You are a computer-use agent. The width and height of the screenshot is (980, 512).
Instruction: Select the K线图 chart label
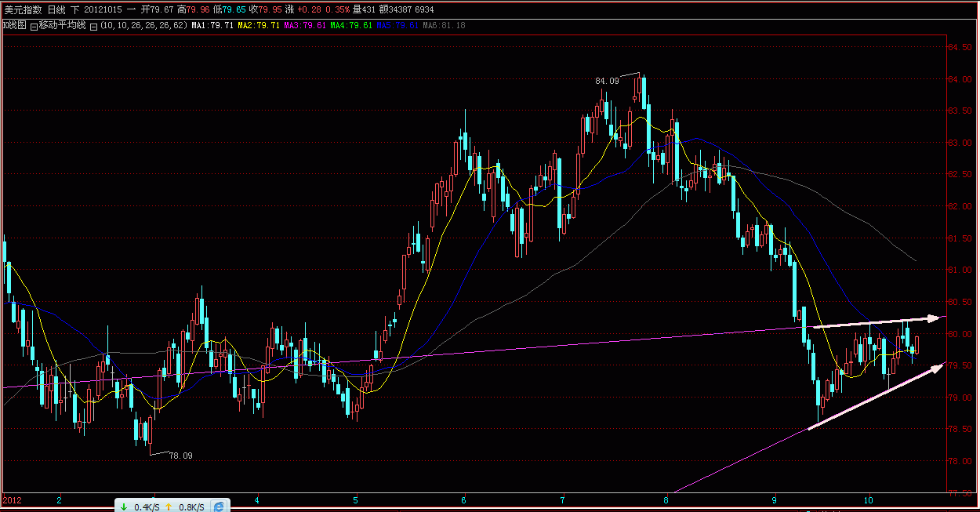15,25
